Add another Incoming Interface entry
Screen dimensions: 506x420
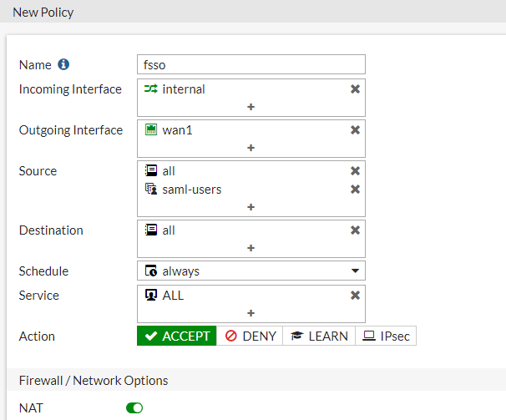250,107
